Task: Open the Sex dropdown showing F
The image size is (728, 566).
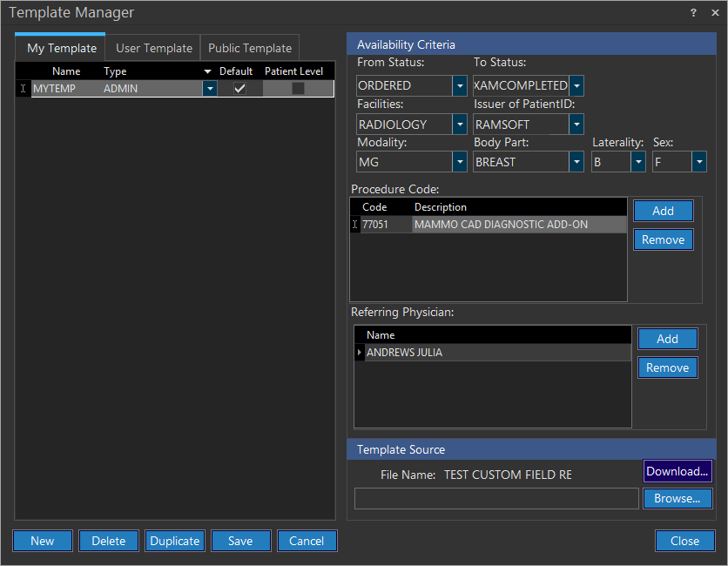Action: click(x=698, y=162)
